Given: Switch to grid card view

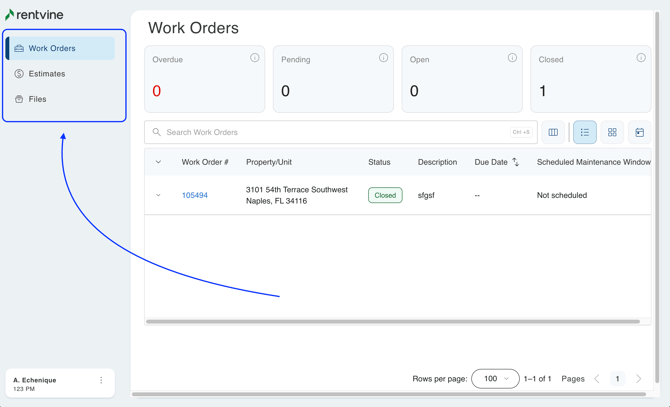Looking at the screenshot, I should tap(612, 132).
